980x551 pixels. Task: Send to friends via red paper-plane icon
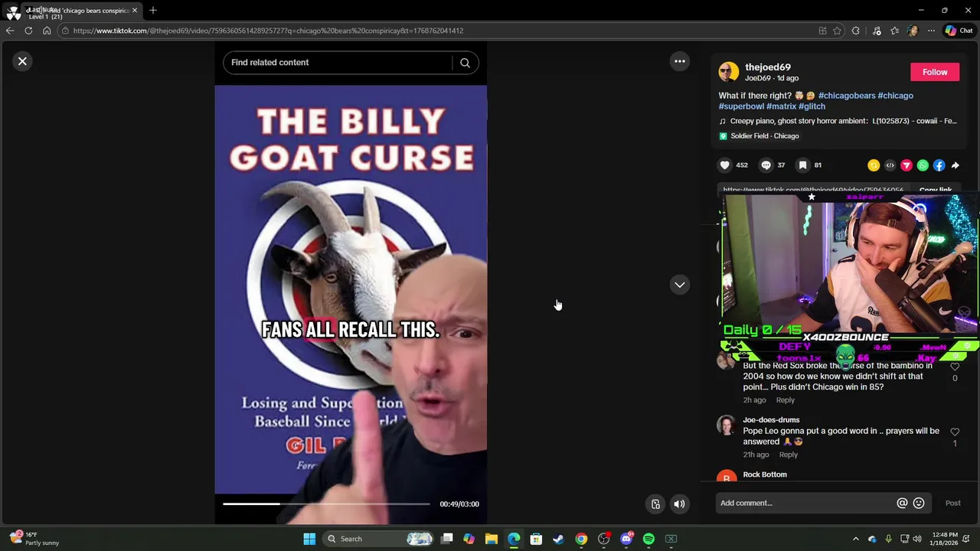(906, 165)
